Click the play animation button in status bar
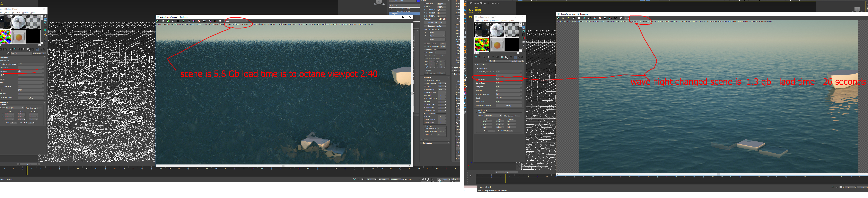868x198 pixels. pos(426,179)
